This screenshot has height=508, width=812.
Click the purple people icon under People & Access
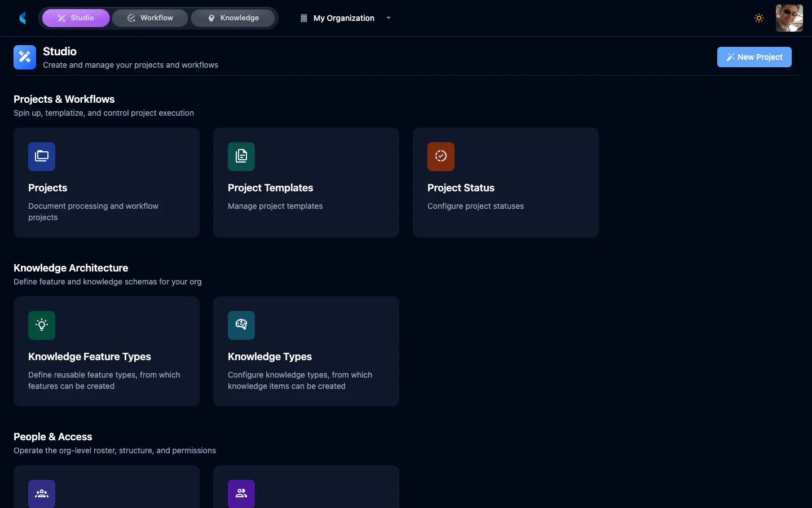tap(241, 493)
